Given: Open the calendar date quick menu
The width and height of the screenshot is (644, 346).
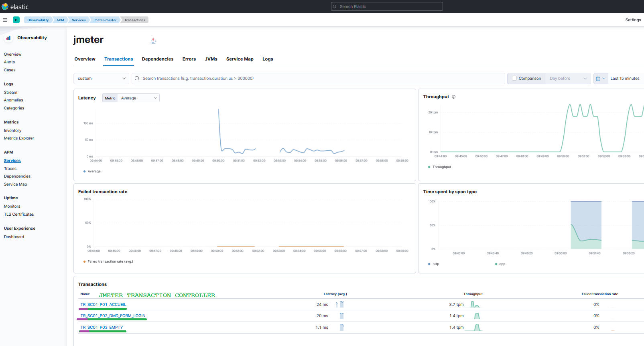Looking at the screenshot, I should (x=600, y=79).
